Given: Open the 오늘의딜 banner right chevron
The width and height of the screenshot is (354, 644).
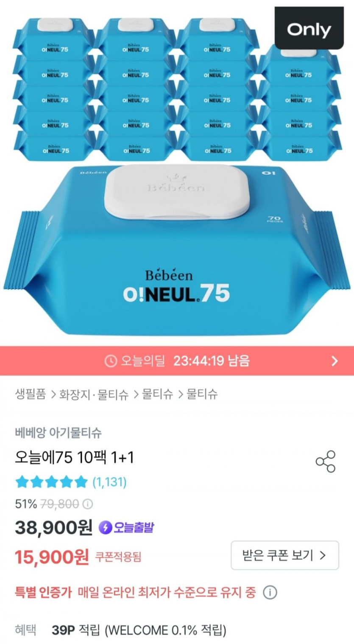Looking at the screenshot, I should 335,361.
